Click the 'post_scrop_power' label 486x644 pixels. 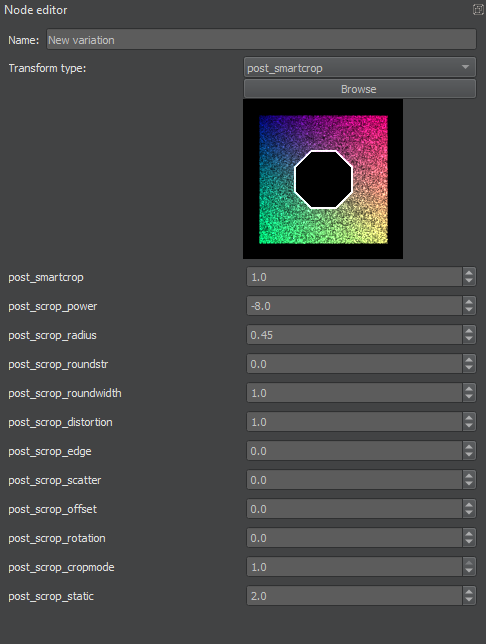[53, 306]
